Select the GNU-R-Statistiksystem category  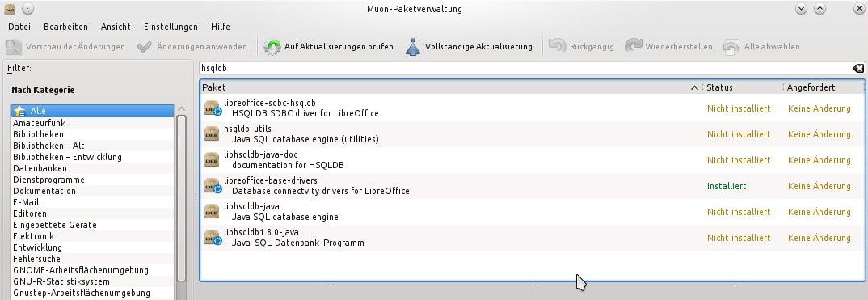pyautogui.click(x=92, y=281)
